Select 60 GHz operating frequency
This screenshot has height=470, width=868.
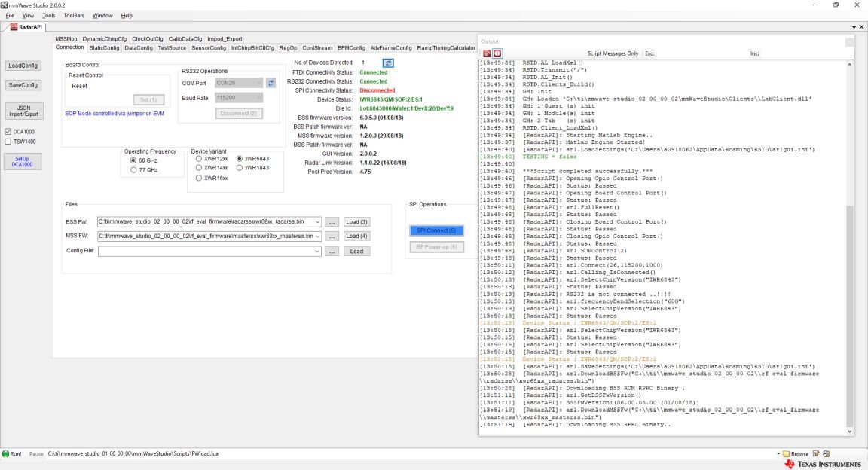[x=133, y=160]
